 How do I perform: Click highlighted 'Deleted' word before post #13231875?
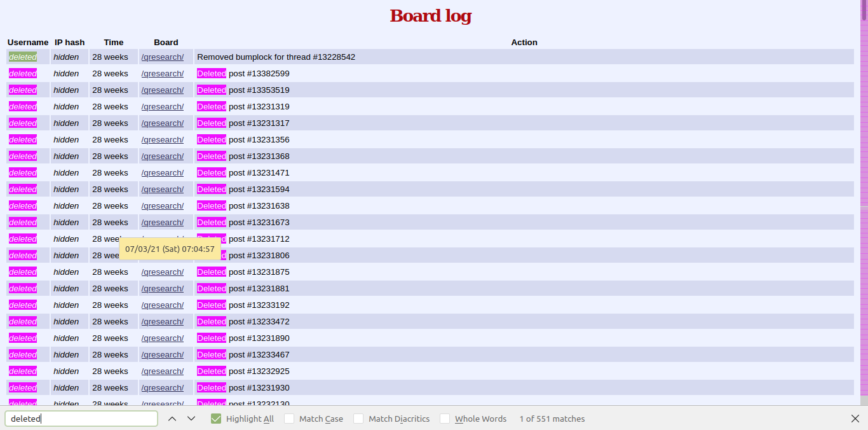coord(212,272)
